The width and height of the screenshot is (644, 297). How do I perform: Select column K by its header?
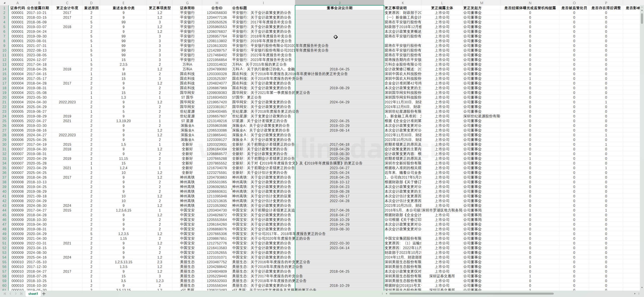[403, 3]
